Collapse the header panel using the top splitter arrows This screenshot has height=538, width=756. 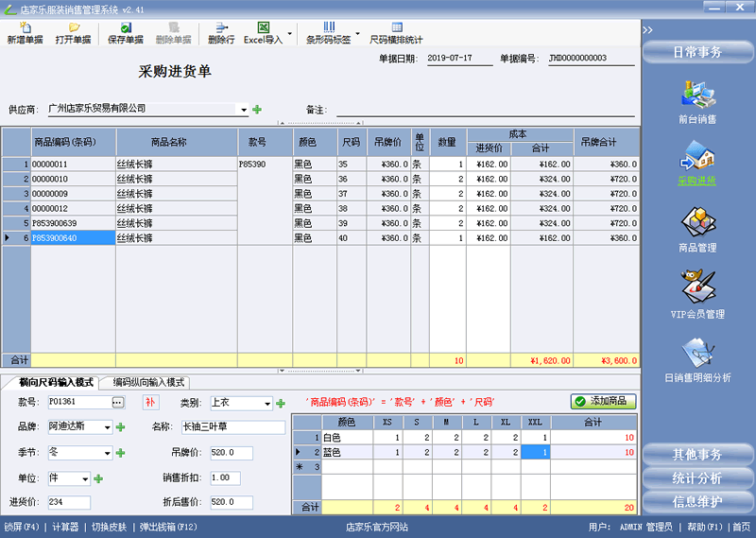pos(320,123)
